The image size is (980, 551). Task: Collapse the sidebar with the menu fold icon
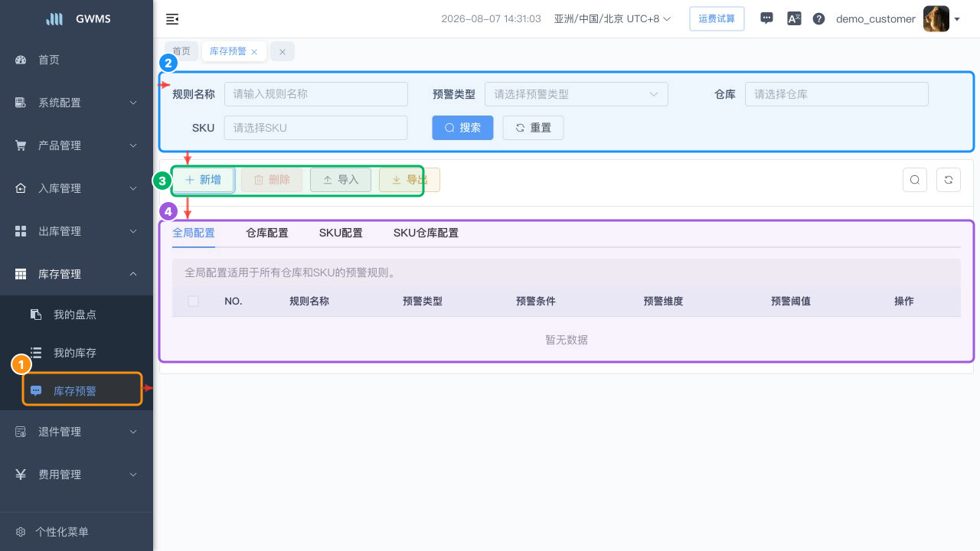coord(172,19)
